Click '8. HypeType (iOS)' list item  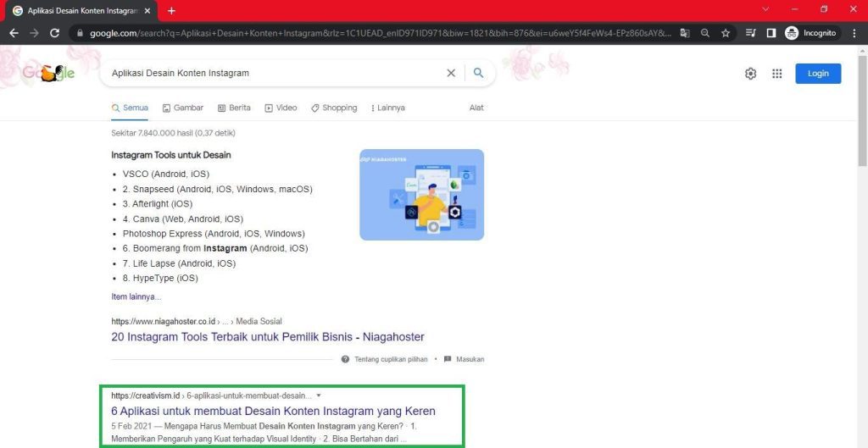pos(160,279)
